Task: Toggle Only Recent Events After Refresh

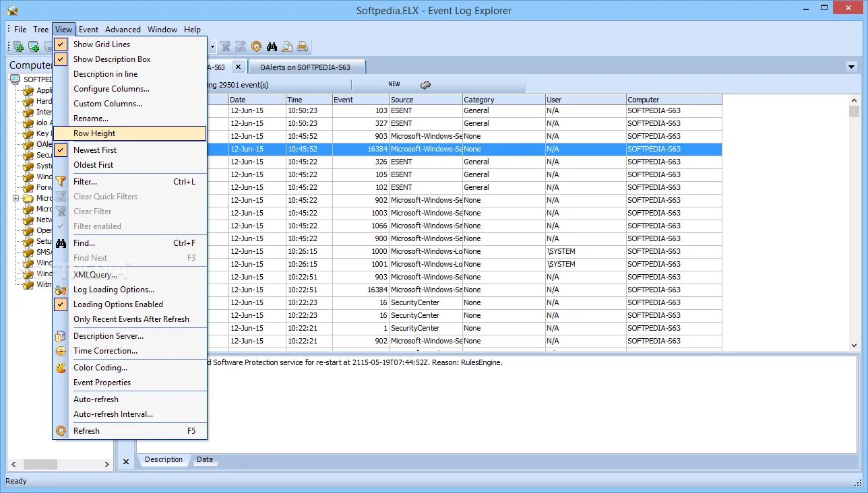Action: (x=129, y=319)
